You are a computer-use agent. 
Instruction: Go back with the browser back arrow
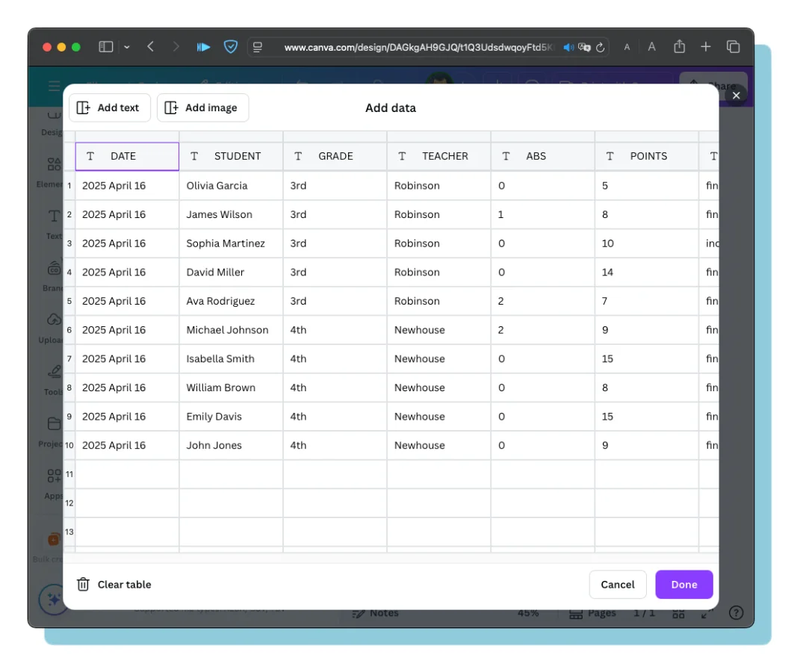pyautogui.click(x=150, y=47)
